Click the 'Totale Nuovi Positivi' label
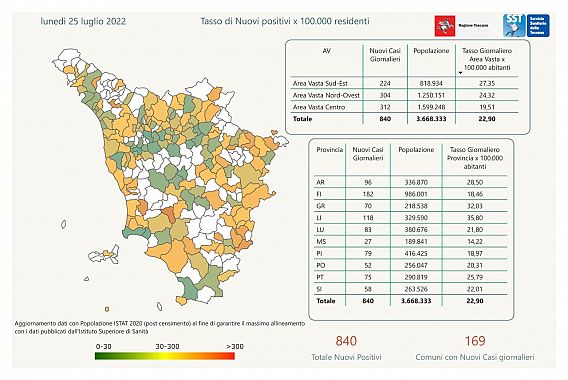This screenshot has width=568, height=380. (346, 357)
